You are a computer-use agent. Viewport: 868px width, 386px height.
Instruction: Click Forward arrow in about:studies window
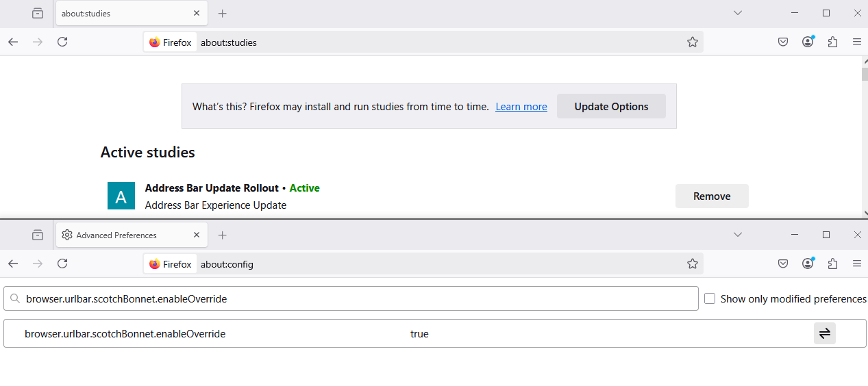[38, 42]
